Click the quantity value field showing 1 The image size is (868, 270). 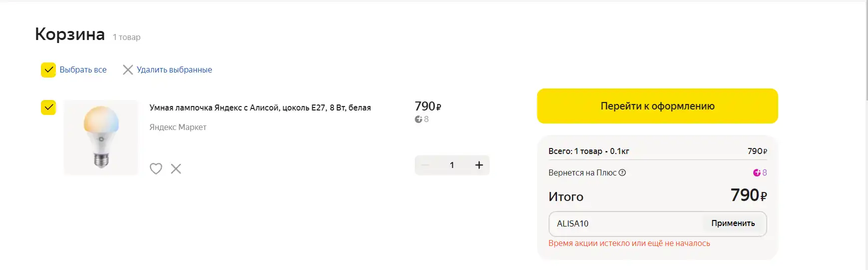pos(452,165)
